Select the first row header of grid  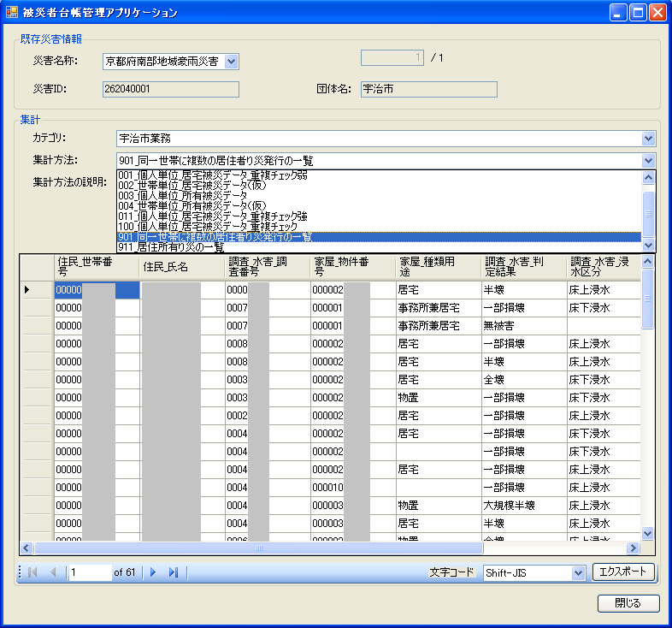point(37,290)
